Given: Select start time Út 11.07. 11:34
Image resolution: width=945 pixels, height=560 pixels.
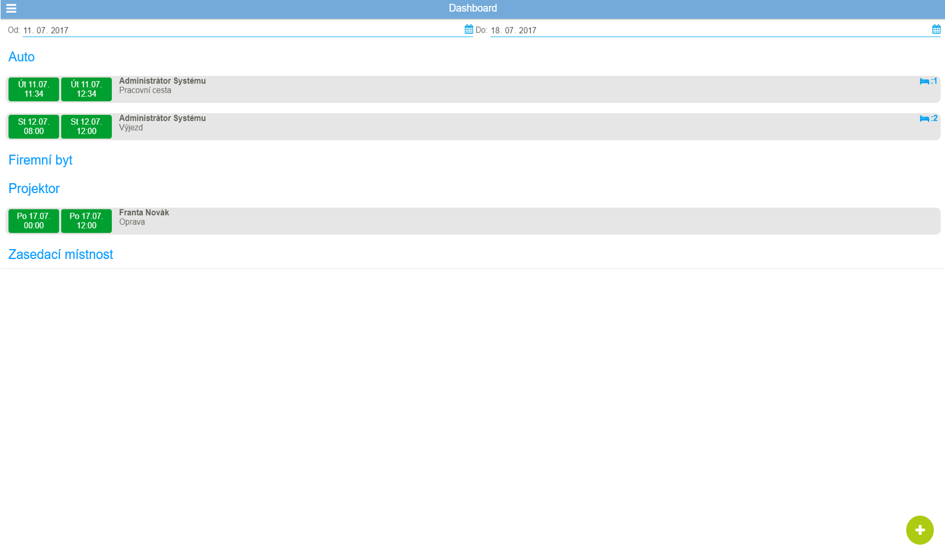Looking at the screenshot, I should pos(34,89).
